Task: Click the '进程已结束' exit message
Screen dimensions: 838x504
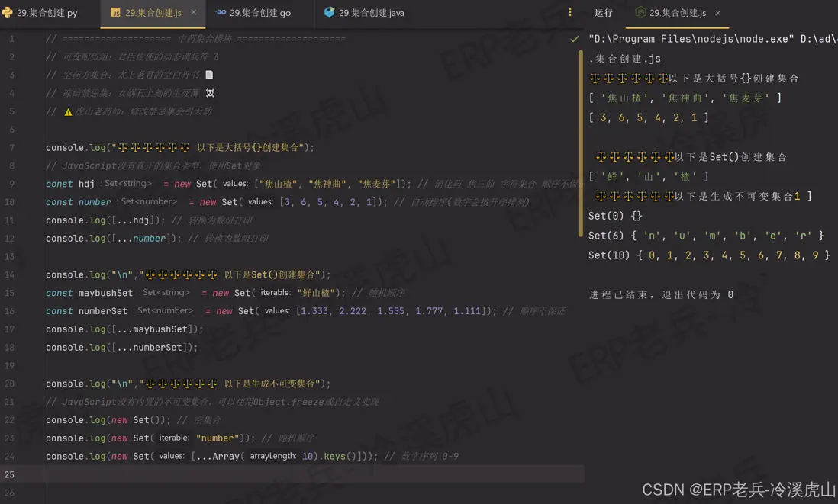Action: (661, 295)
